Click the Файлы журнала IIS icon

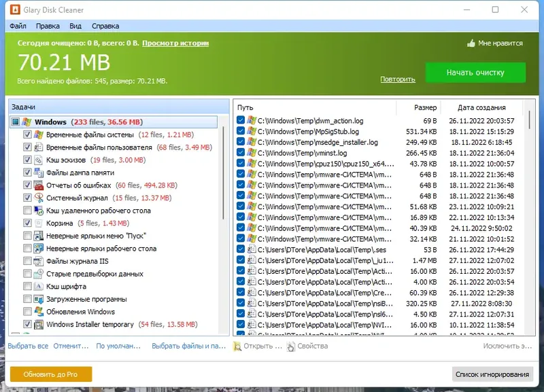(x=39, y=261)
